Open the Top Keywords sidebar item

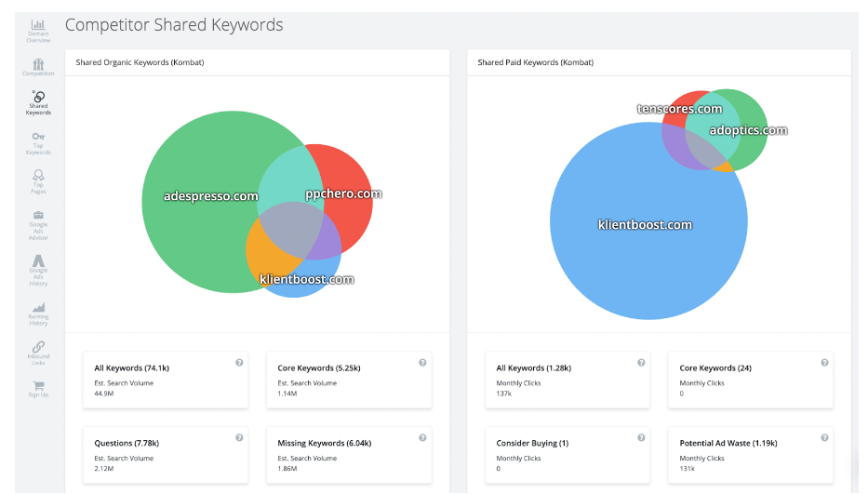pyautogui.click(x=38, y=141)
